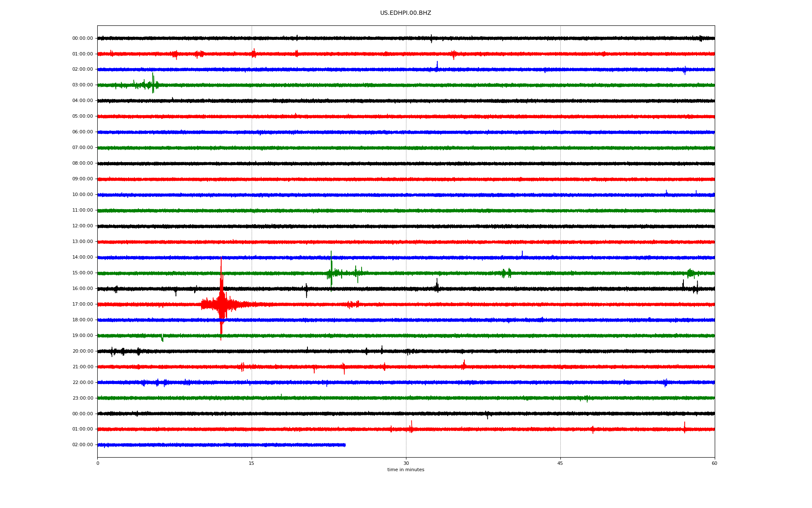Screen dimensions: 812x508
Task: Click the 06:00:00 row time label
Action: [82, 132]
